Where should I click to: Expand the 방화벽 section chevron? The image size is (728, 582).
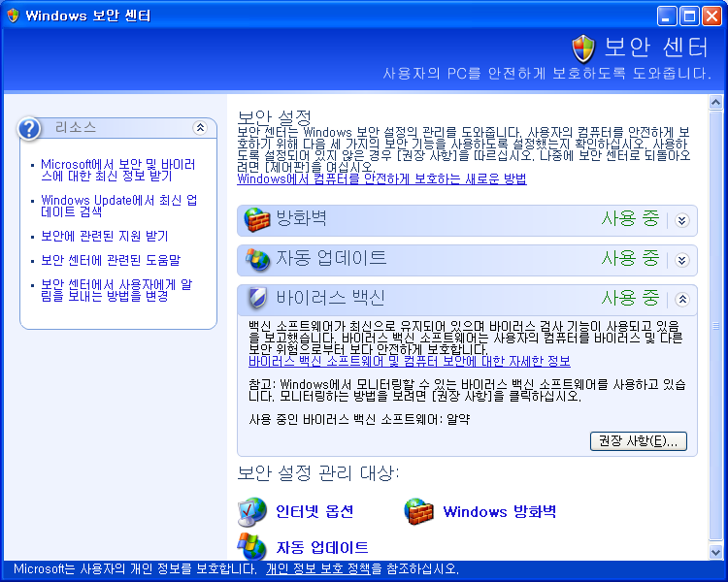(682, 220)
